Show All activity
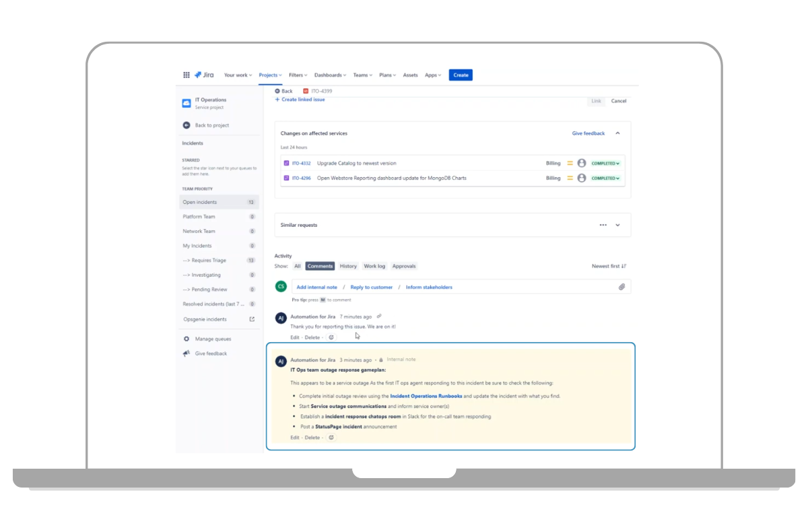Viewport: 808px width, 532px height. click(x=298, y=266)
